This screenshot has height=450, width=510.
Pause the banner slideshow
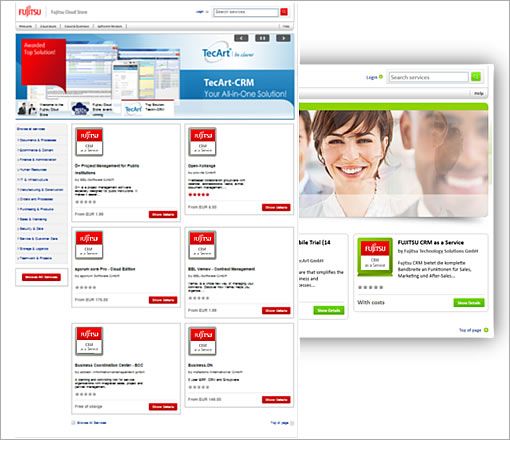(262, 38)
